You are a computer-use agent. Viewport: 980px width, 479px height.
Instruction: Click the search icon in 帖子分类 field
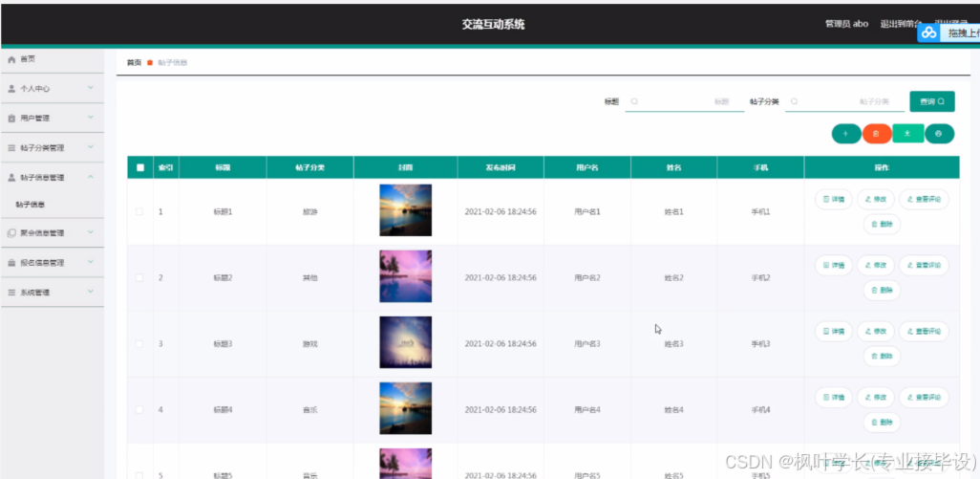[795, 101]
